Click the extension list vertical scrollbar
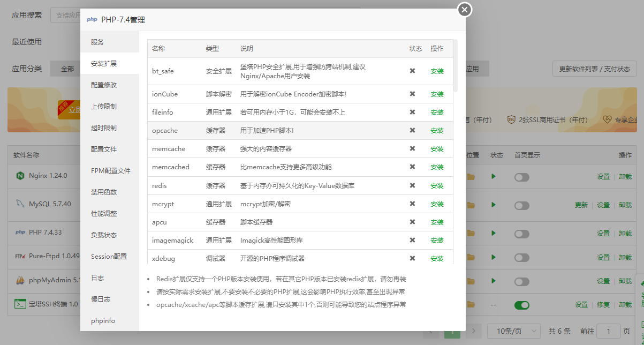Image resolution: width=644 pixels, height=345 pixels. pos(455,66)
